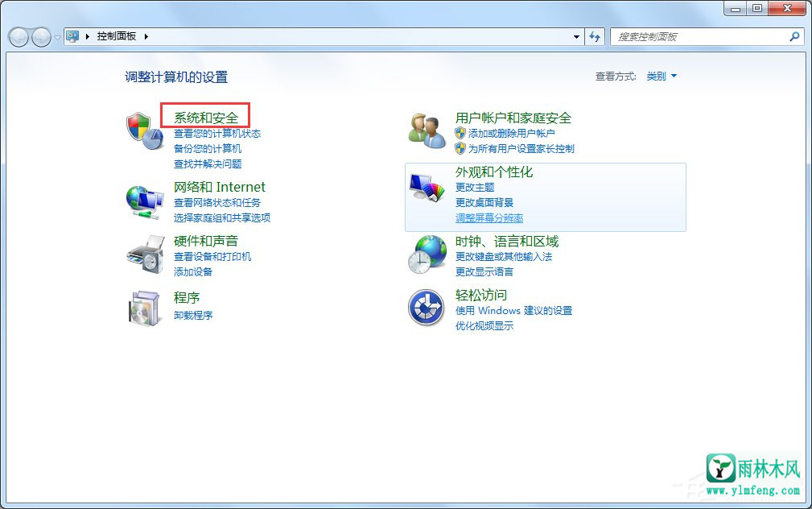The image size is (812, 509).
Task: Open the 用户帐户和家庭安全 people icon
Action: 427,131
